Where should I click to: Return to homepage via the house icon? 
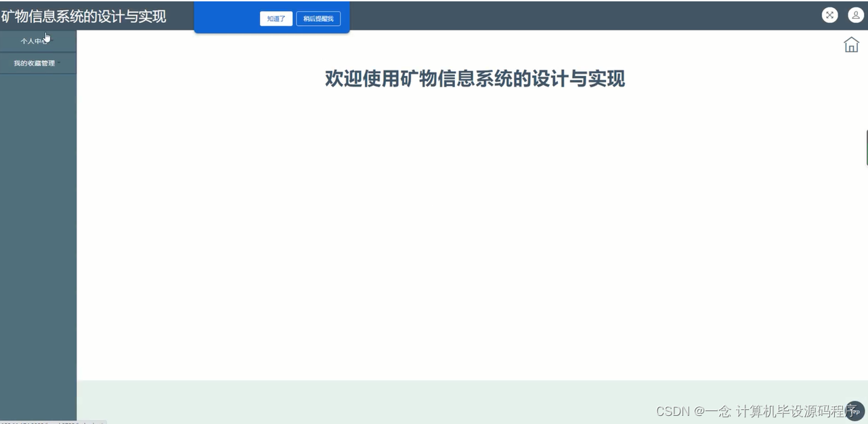[x=851, y=44]
